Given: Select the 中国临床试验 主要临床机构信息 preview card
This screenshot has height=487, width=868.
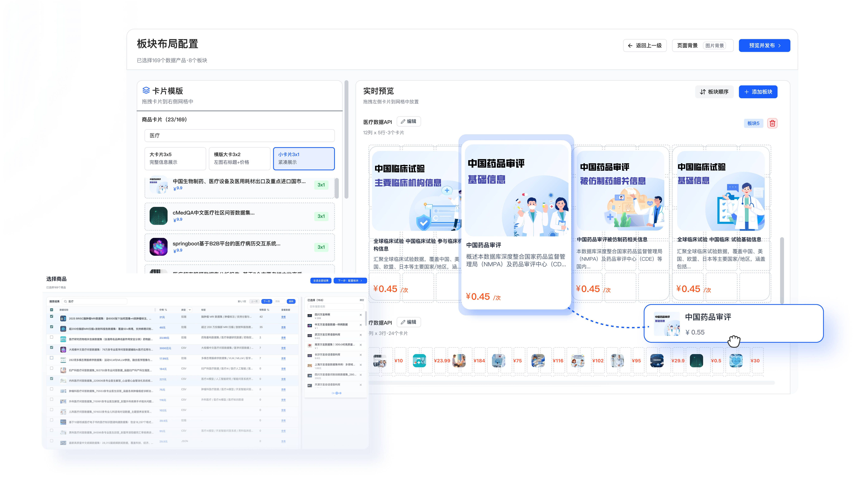Looking at the screenshot, I should click(416, 223).
